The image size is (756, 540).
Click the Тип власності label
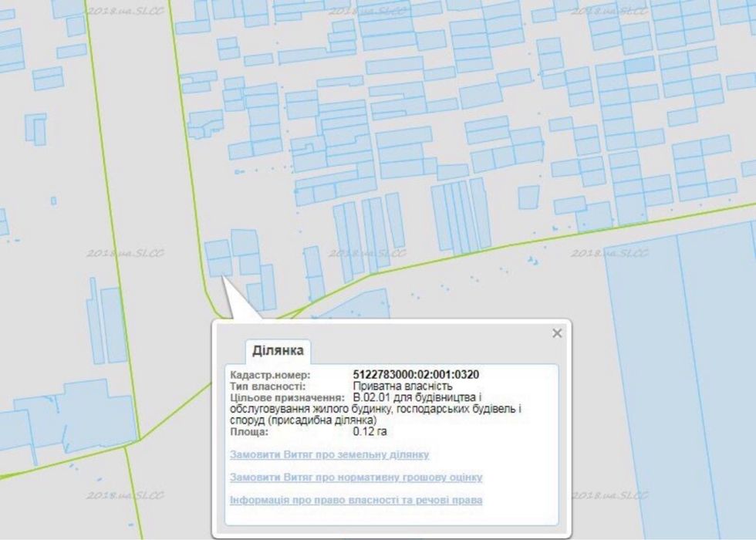point(268,386)
